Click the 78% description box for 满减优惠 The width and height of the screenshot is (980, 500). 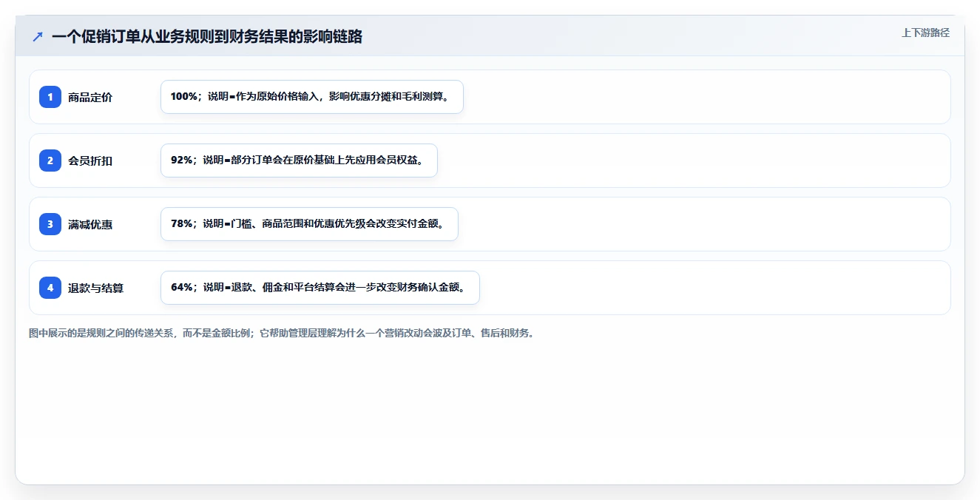point(309,224)
